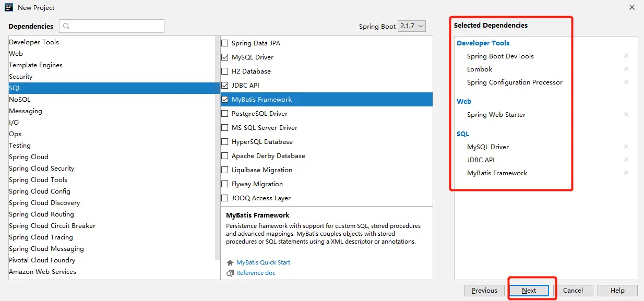Open the Spring Boot version dropdown
The height and width of the screenshot is (301, 644).
point(412,26)
